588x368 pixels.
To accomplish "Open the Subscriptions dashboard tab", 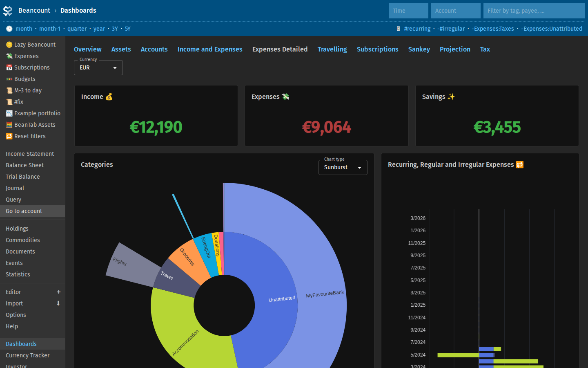I will (378, 49).
